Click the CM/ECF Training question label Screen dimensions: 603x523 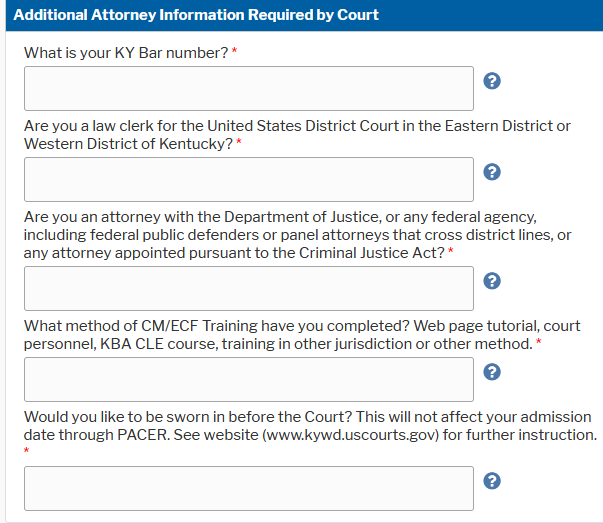point(300,335)
